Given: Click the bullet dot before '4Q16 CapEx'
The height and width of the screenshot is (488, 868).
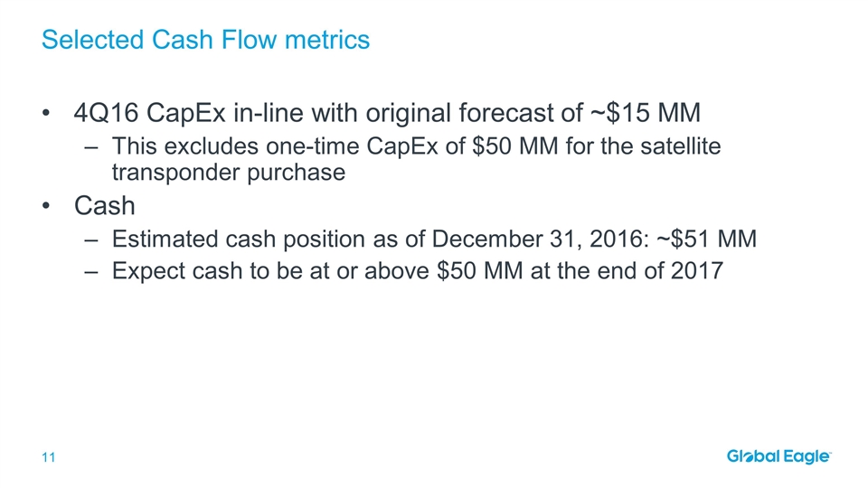Looking at the screenshot, I should point(47,115).
